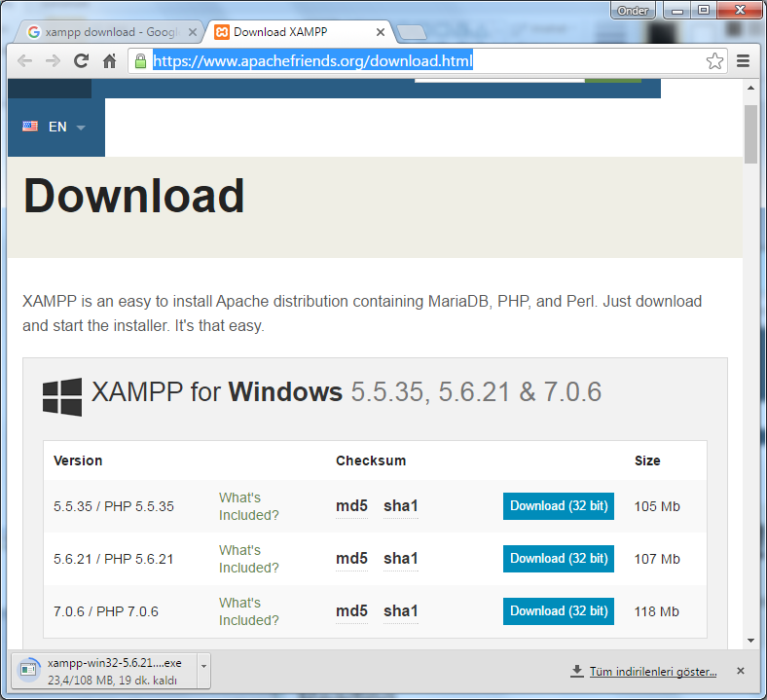Image resolution: width=767 pixels, height=700 pixels.
Task: Click the Size column header
Action: (x=647, y=461)
